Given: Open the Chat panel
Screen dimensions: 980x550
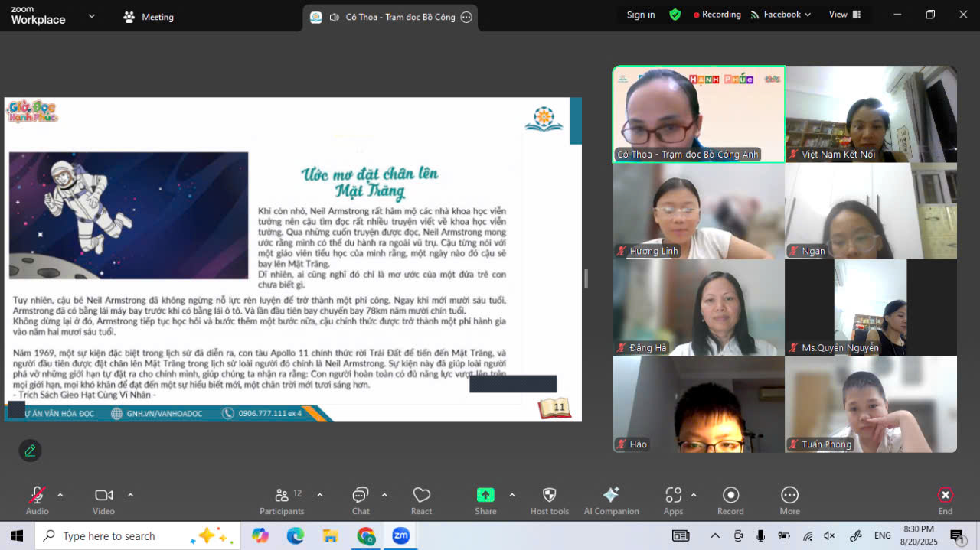Looking at the screenshot, I should pos(361,496).
